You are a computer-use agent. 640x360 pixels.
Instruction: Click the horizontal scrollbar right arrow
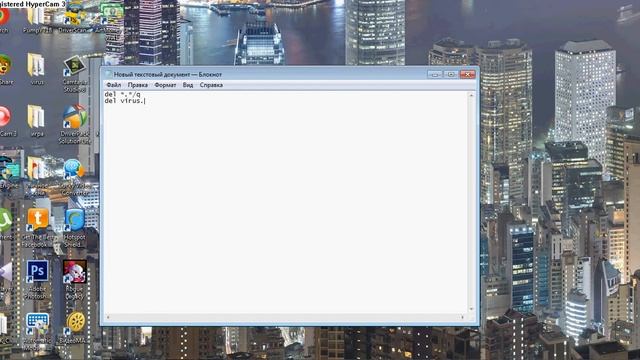point(463,317)
